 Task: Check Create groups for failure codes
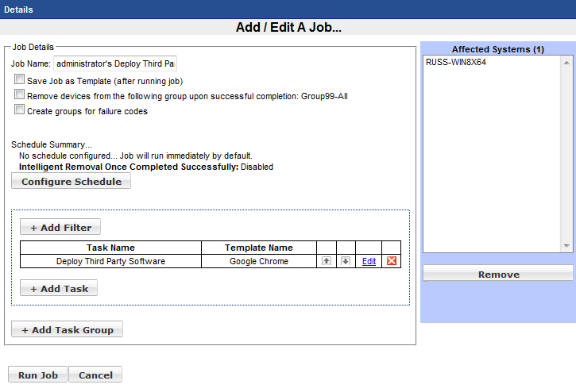pyautogui.click(x=19, y=110)
